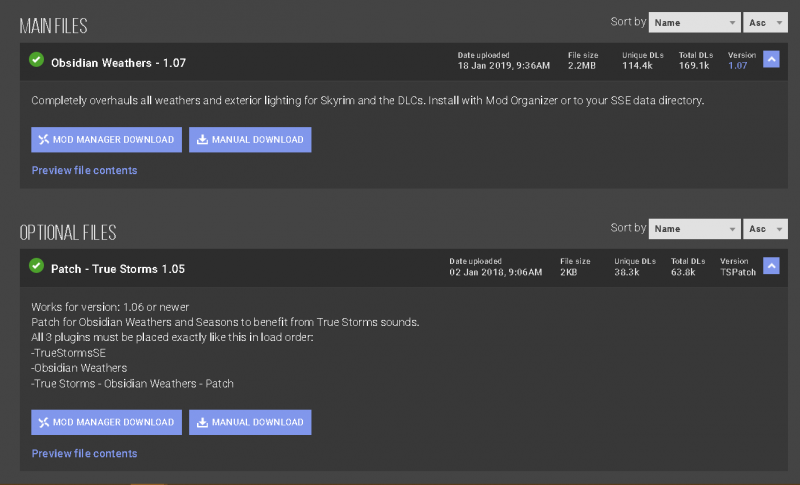Click the green checkmark beside Patch - True Storms 1.05

pos(36,266)
